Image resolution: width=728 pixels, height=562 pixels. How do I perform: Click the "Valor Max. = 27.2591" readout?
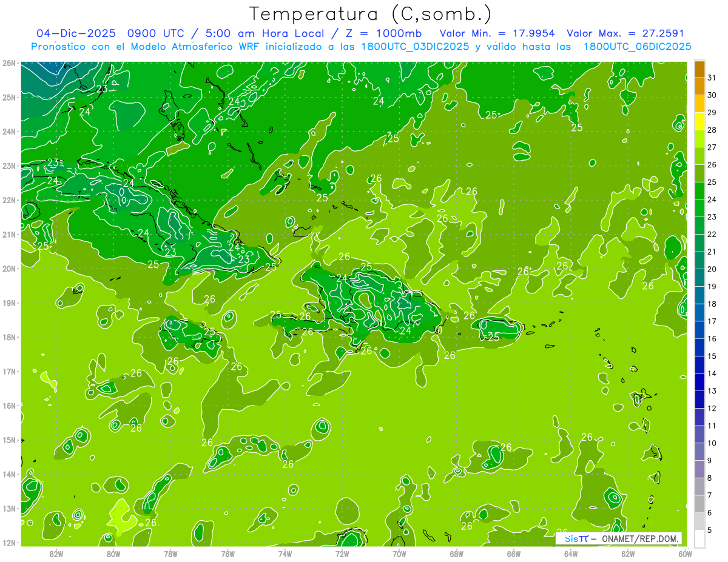[x=625, y=33]
